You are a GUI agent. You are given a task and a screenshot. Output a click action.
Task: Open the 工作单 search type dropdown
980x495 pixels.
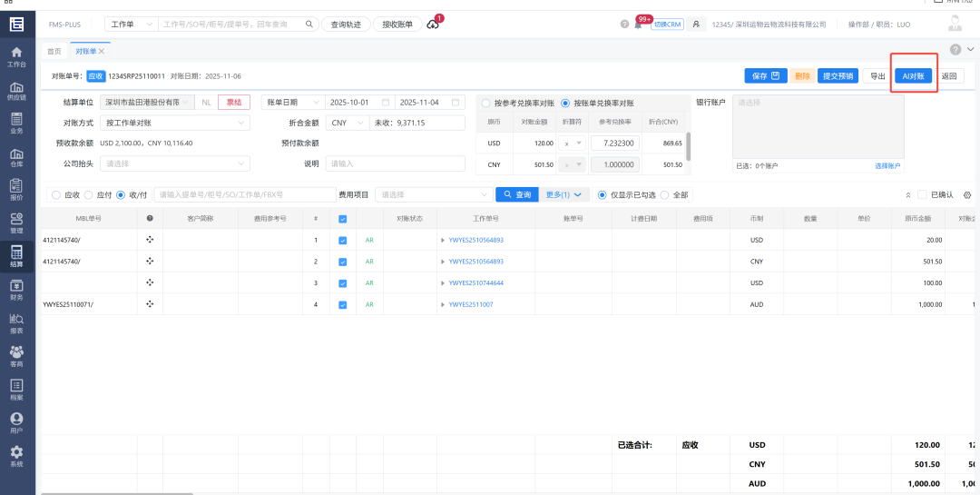tap(132, 25)
